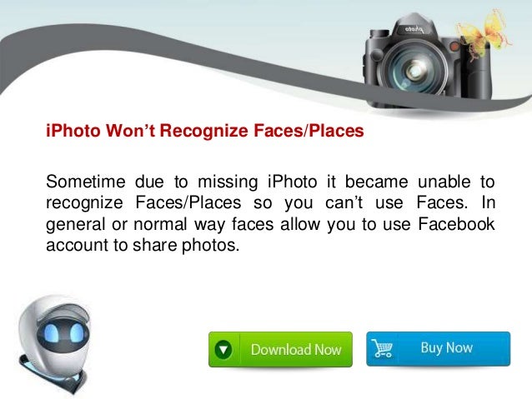Click the text account to share photos
532x399 pixels.
(143, 245)
